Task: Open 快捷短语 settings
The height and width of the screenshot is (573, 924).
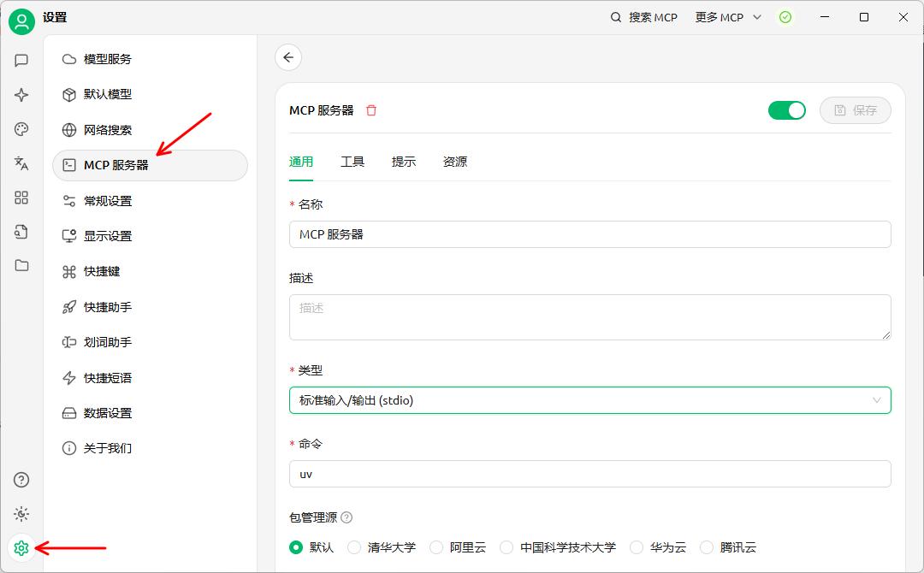Action: tap(150, 377)
